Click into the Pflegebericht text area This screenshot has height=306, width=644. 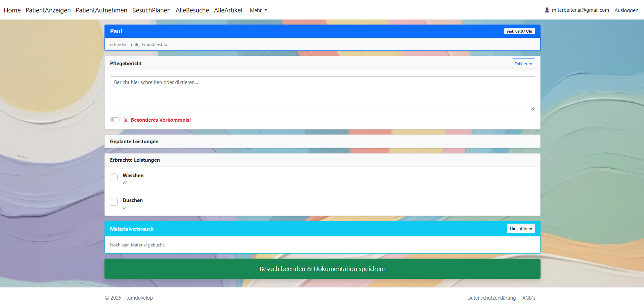[x=322, y=93]
